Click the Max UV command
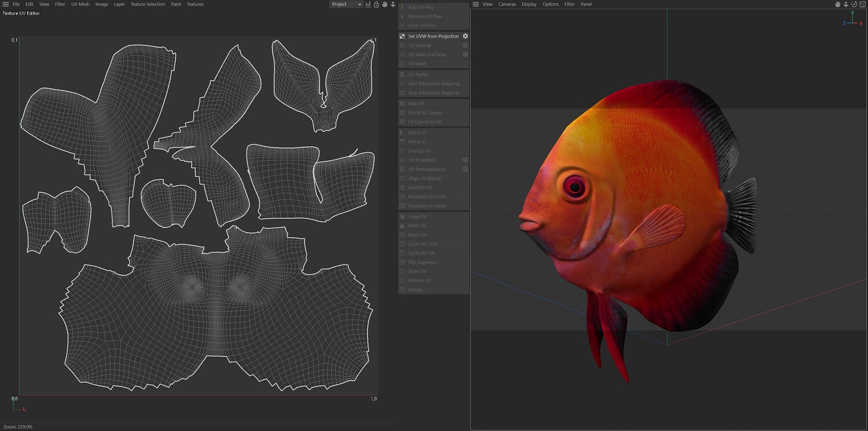868x431 pixels. coord(433,104)
